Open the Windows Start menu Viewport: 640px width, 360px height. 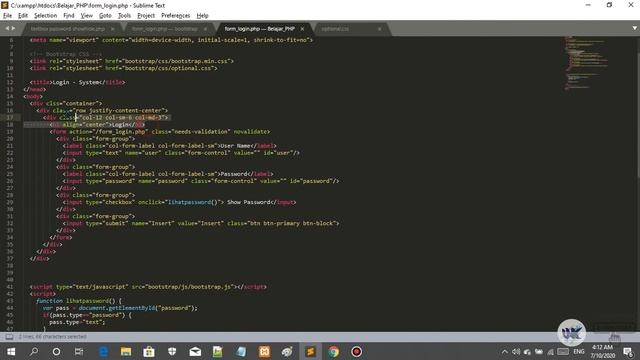click(x=11, y=352)
